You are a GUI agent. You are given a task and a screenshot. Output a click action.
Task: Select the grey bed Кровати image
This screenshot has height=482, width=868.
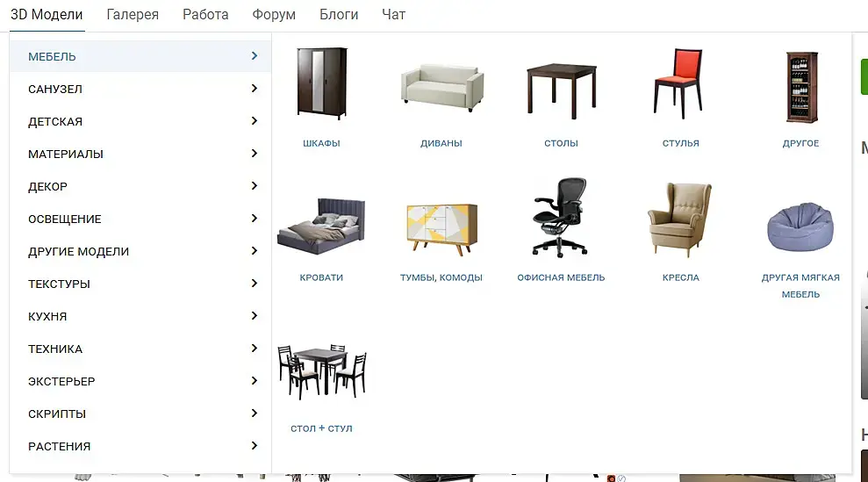pyautogui.click(x=321, y=226)
